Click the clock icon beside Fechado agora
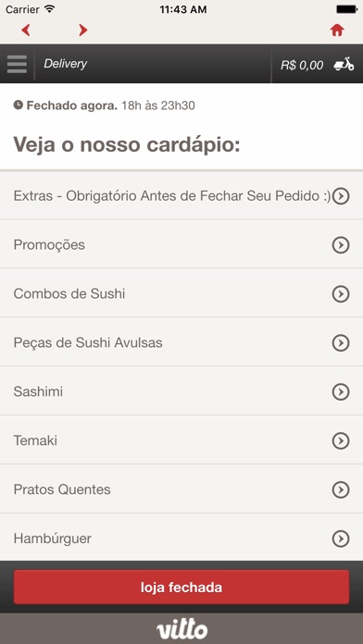Image resolution: width=363 pixels, height=644 pixels. coord(19,105)
